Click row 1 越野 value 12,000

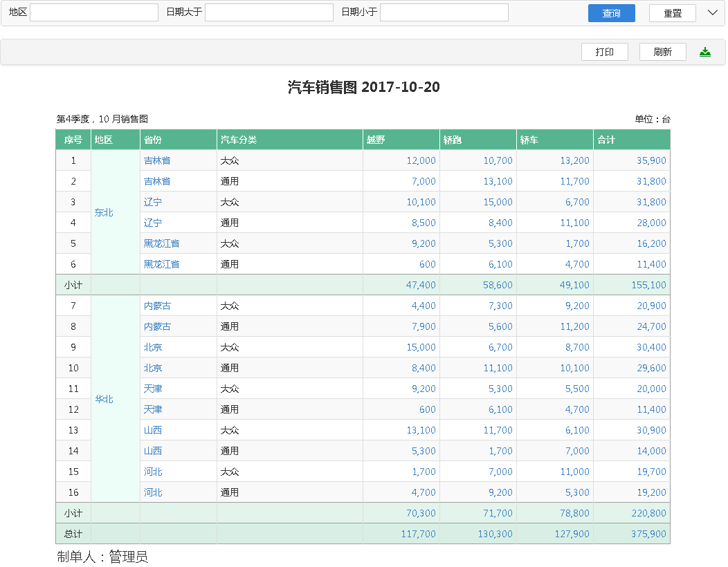421,160
